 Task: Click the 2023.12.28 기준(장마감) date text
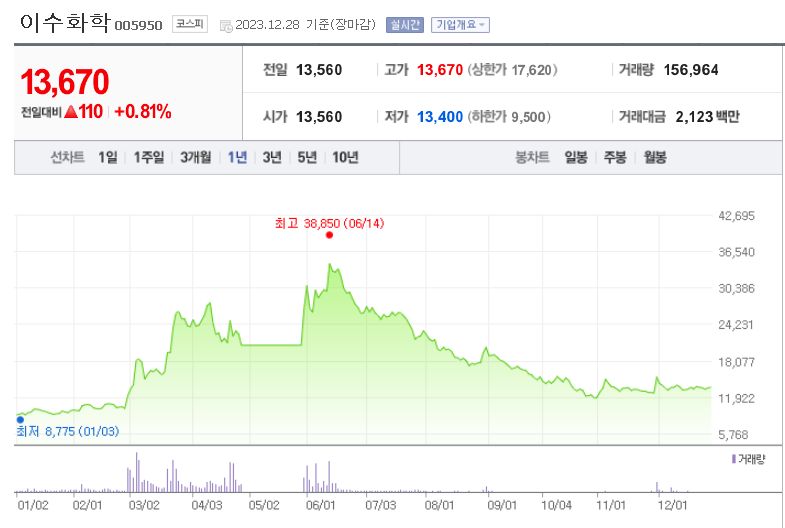(305, 25)
